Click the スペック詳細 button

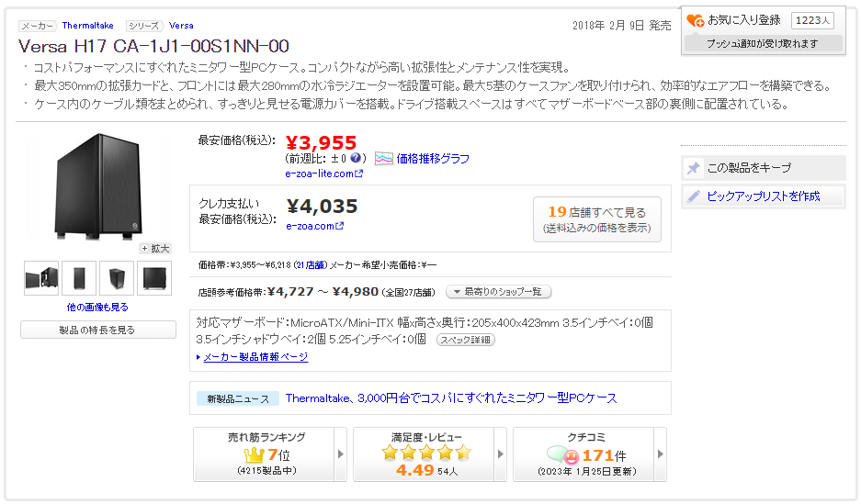pos(464,340)
